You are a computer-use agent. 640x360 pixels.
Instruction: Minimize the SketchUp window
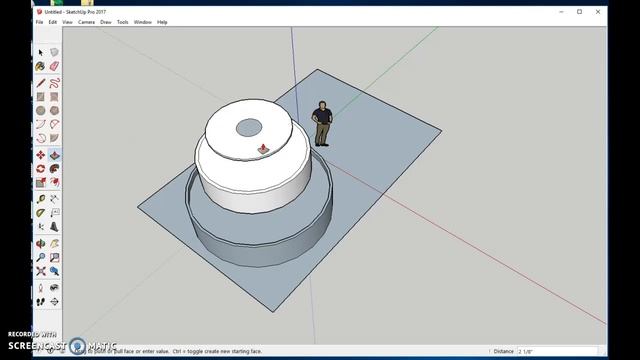561,12
